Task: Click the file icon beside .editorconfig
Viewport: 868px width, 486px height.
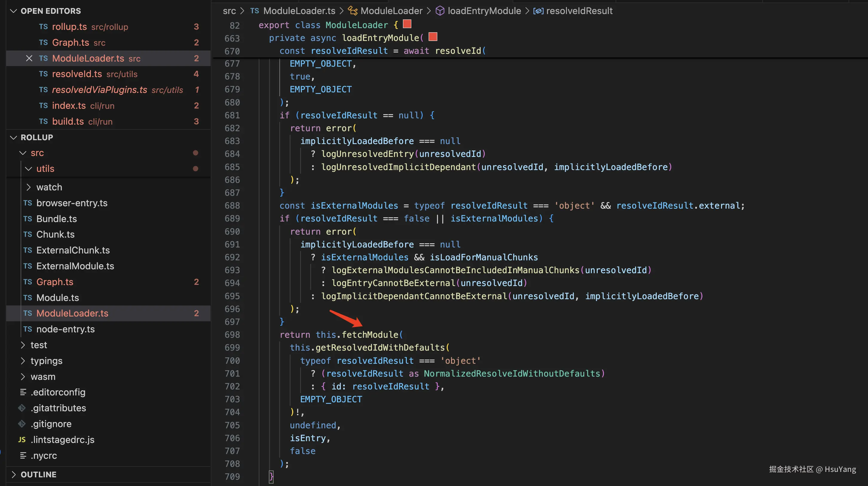Action: click(23, 392)
